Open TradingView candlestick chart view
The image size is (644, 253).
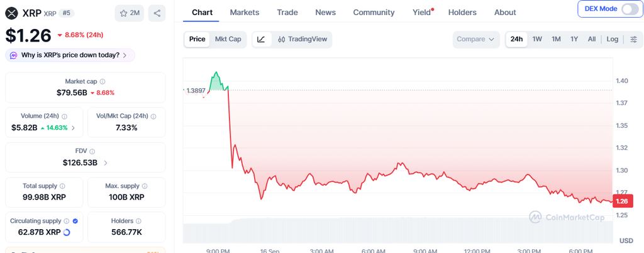click(x=303, y=40)
